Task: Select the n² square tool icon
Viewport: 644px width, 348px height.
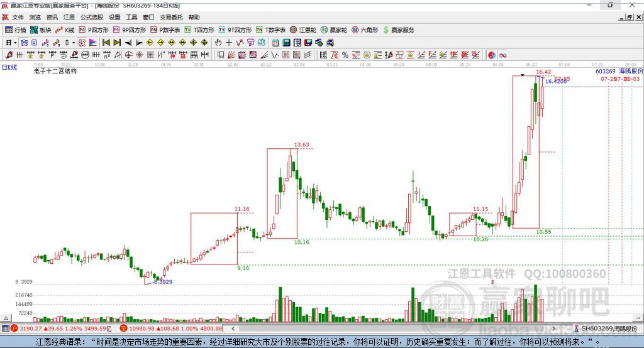Action: tap(107, 55)
